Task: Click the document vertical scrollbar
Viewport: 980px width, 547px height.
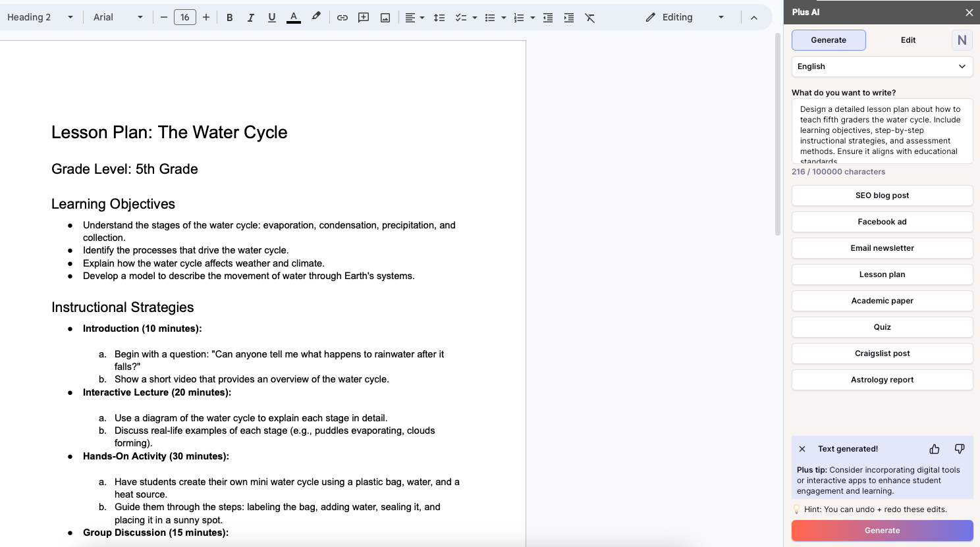Action: tap(778, 134)
